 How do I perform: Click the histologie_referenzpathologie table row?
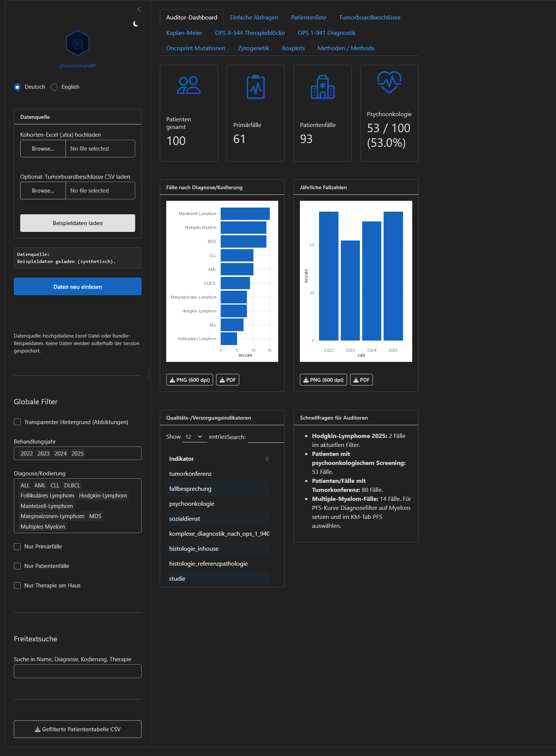218,564
